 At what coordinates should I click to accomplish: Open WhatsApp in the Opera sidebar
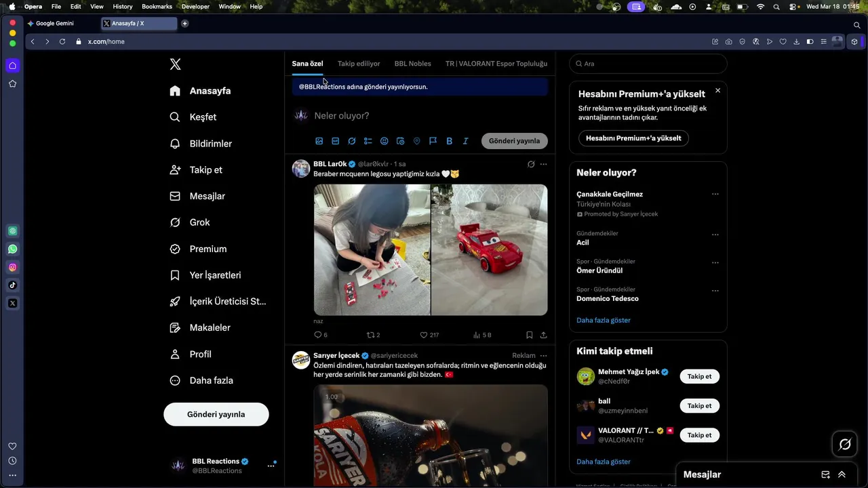click(x=12, y=249)
